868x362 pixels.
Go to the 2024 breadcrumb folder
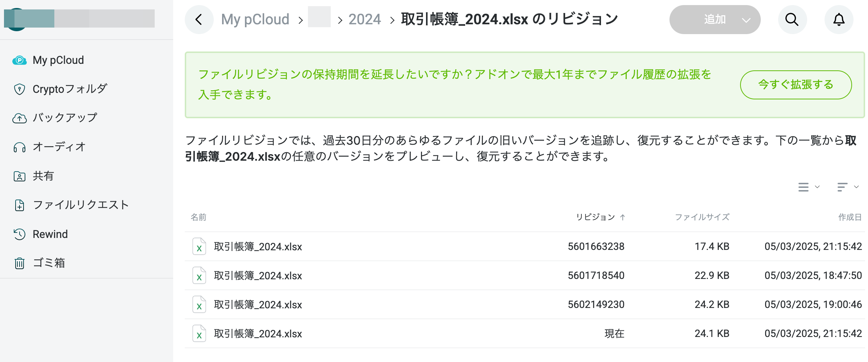[x=364, y=20]
